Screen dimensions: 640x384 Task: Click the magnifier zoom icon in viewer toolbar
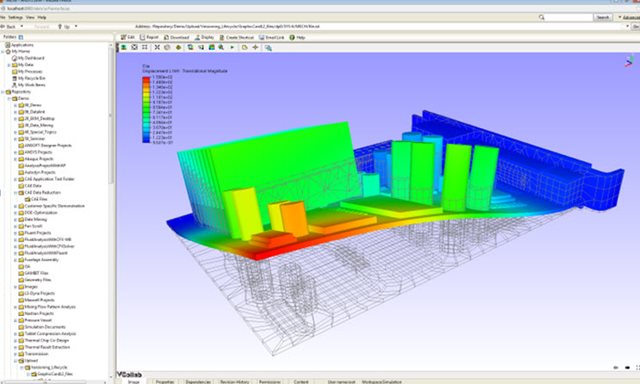pos(221,47)
